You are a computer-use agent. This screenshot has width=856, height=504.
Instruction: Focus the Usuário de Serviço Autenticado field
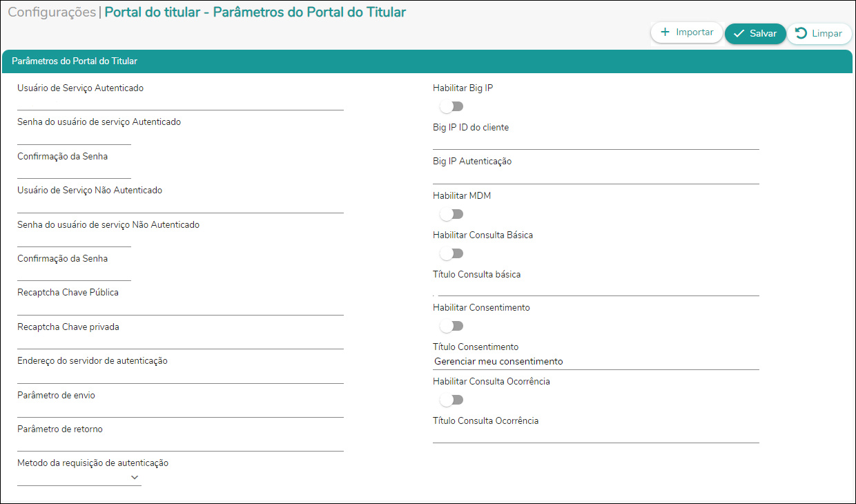[x=180, y=102]
